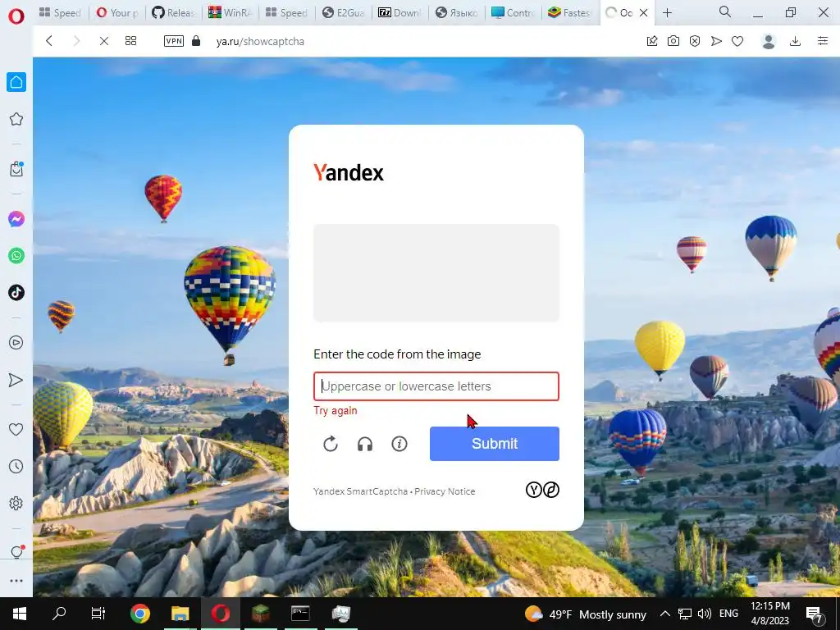Open the Windows Start menu
The image size is (840, 630).
pyautogui.click(x=20, y=614)
